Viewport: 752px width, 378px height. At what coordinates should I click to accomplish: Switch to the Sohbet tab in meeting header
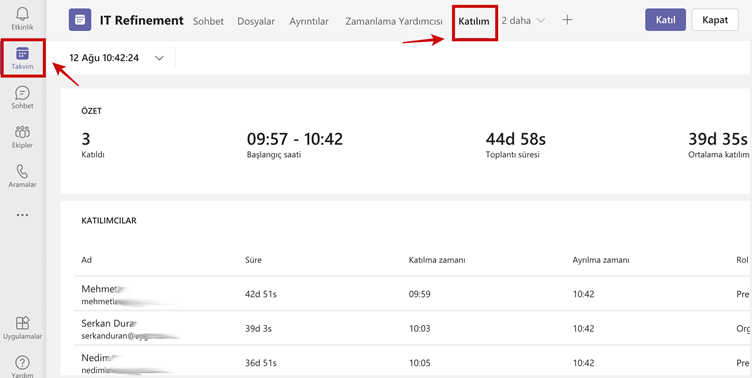[208, 21]
